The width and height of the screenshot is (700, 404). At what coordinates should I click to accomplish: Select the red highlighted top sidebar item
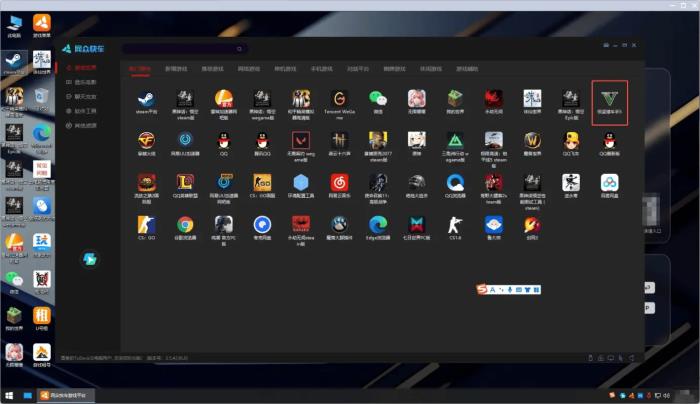pos(81,68)
